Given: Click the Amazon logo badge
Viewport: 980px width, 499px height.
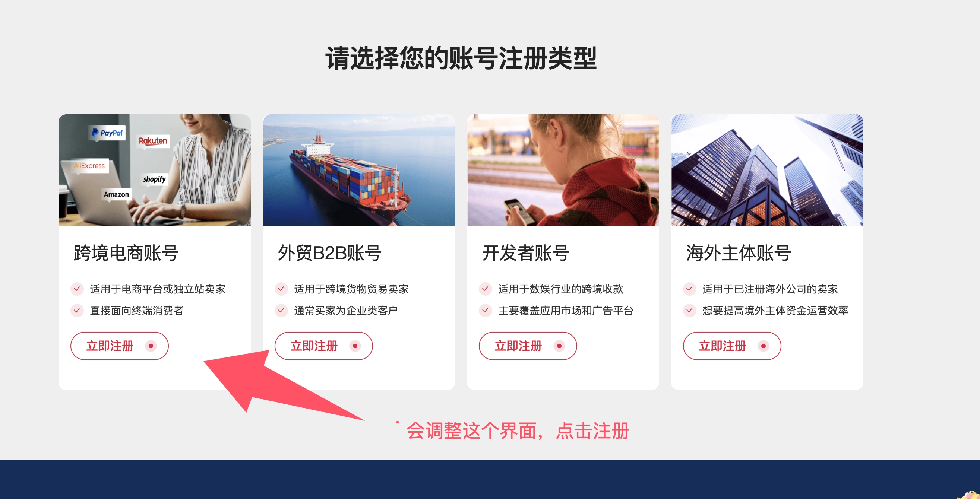Looking at the screenshot, I should coord(116,194).
